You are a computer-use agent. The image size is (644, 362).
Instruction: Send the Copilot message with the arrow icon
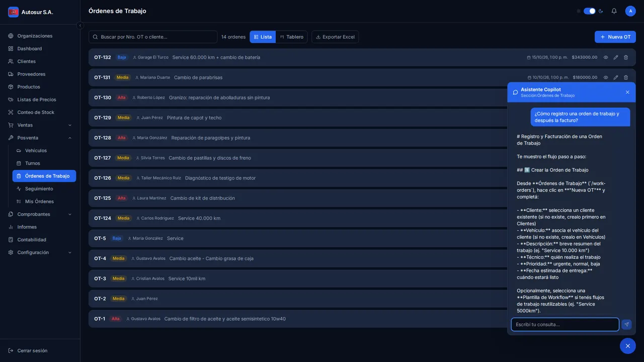(626, 324)
